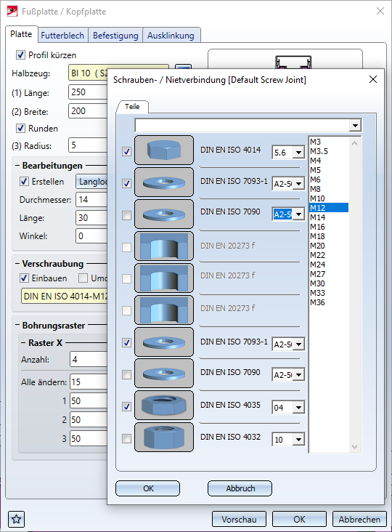Click the HiCAD icon in Fußplatte title bar
The height and width of the screenshot is (532, 392).
12,11
